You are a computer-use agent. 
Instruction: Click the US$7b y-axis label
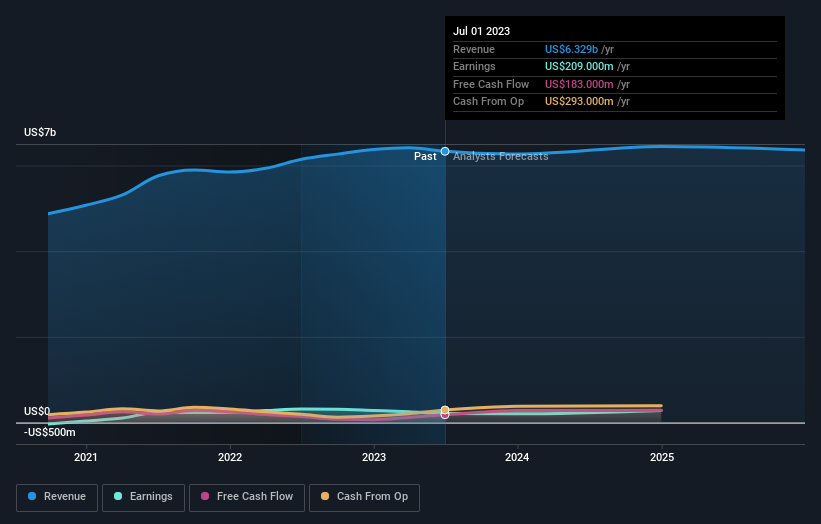click(40, 132)
